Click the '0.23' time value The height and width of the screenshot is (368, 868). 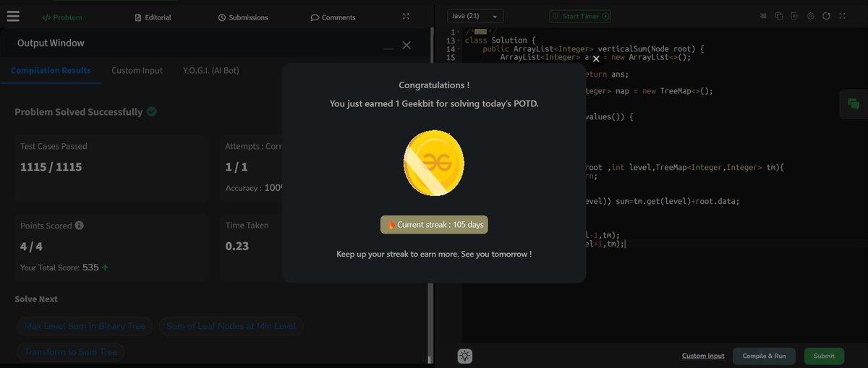click(237, 246)
